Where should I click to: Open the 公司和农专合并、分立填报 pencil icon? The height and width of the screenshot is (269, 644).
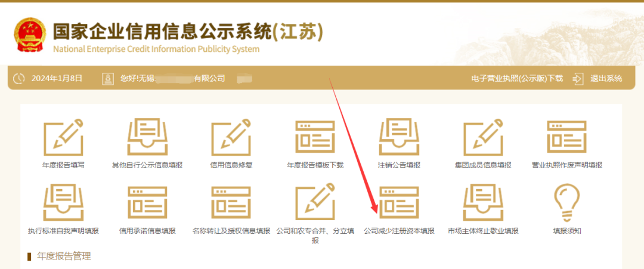(x=315, y=202)
